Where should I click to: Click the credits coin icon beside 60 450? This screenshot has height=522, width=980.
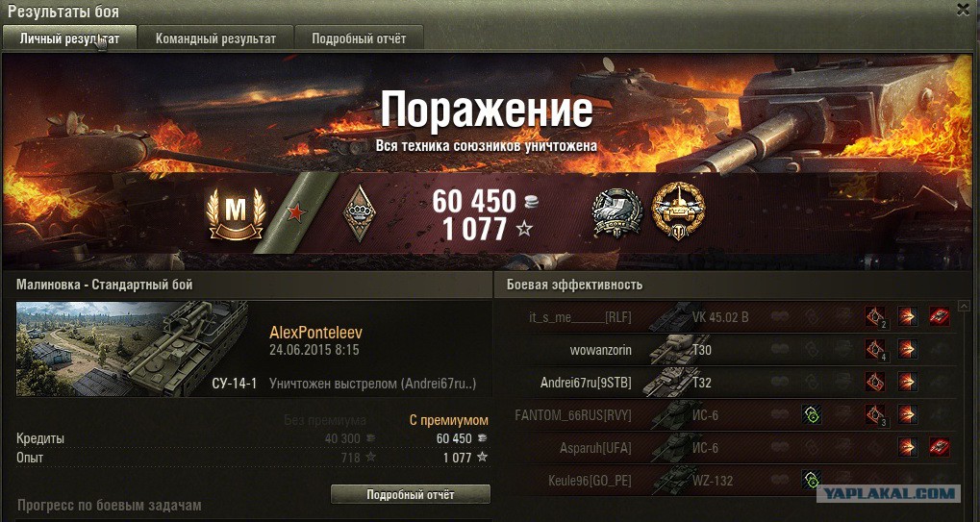531,201
